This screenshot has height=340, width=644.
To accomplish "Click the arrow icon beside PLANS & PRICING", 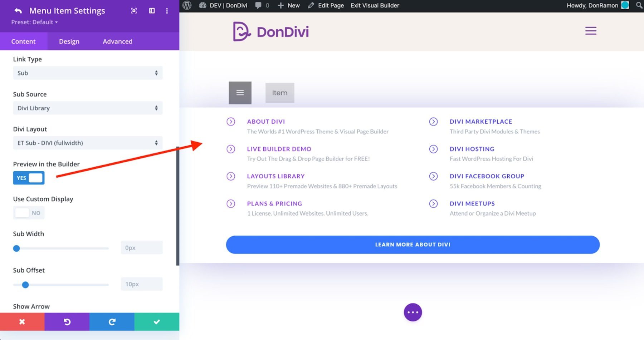I will 231,204.
